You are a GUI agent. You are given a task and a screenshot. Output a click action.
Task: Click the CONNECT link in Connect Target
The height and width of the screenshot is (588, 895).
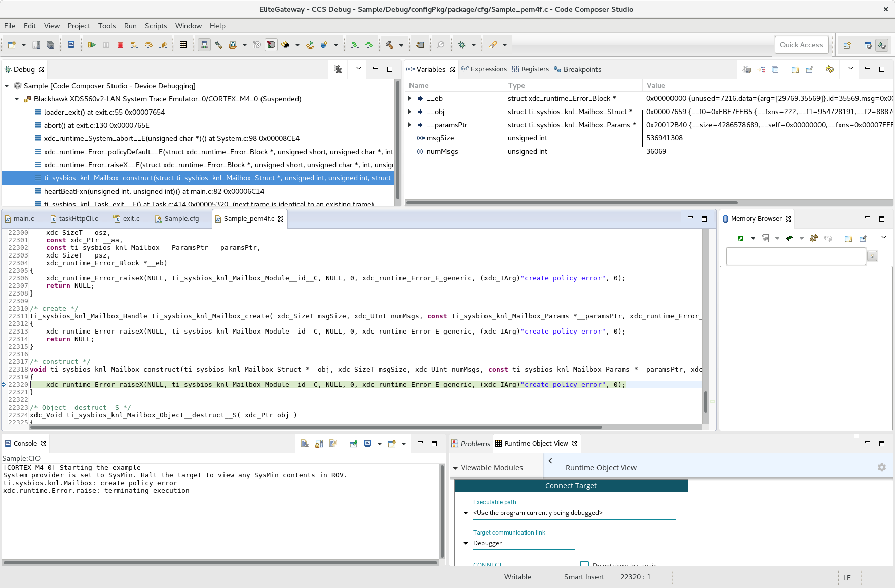pos(488,564)
